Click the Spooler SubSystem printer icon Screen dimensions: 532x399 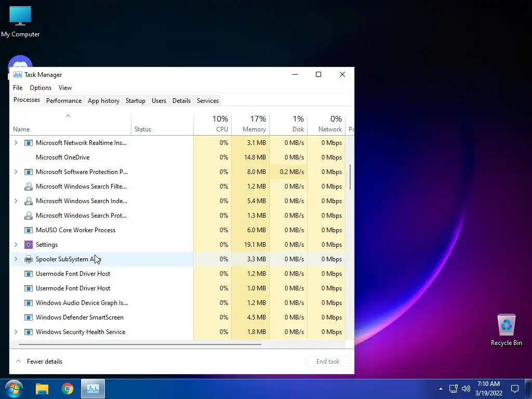[x=29, y=259]
